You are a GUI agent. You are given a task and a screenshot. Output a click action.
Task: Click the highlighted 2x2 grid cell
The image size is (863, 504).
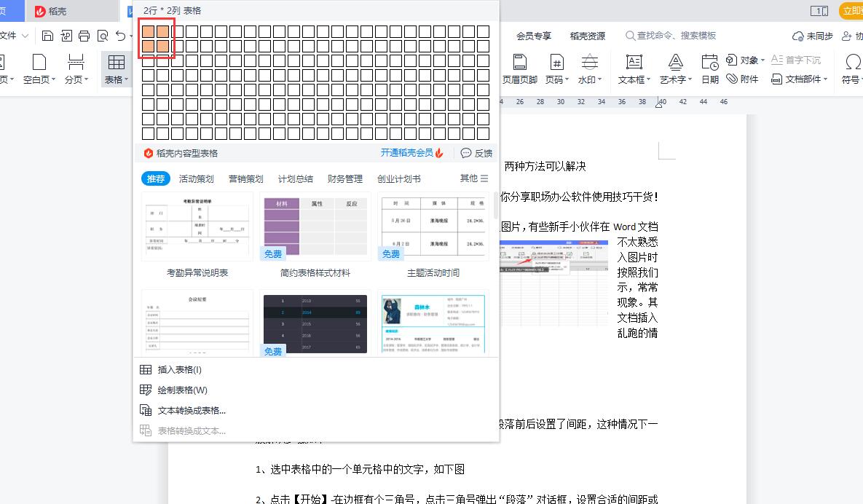point(162,46)
